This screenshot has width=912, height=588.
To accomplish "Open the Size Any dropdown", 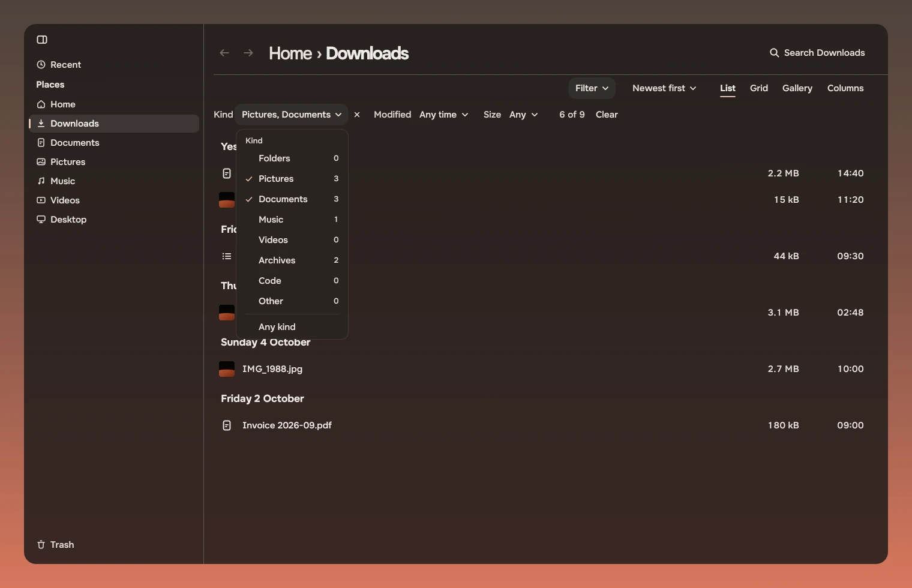I will tap(523, 115).
